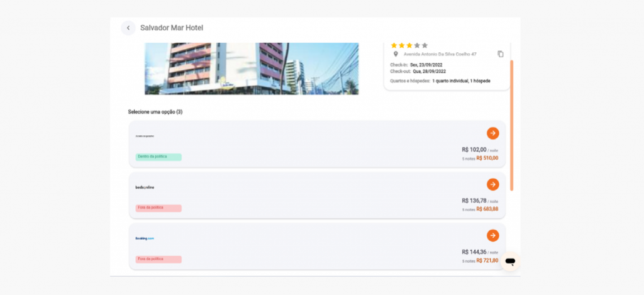Open the hotel building photo
Screen dimensions: 644x295
[x=252, y=68]
